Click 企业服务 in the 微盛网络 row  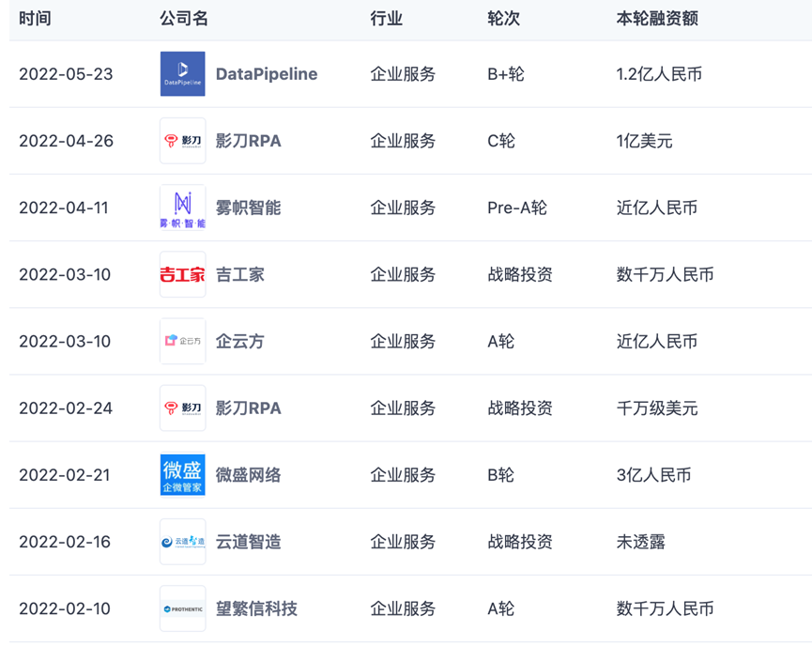tap(403, 475)
